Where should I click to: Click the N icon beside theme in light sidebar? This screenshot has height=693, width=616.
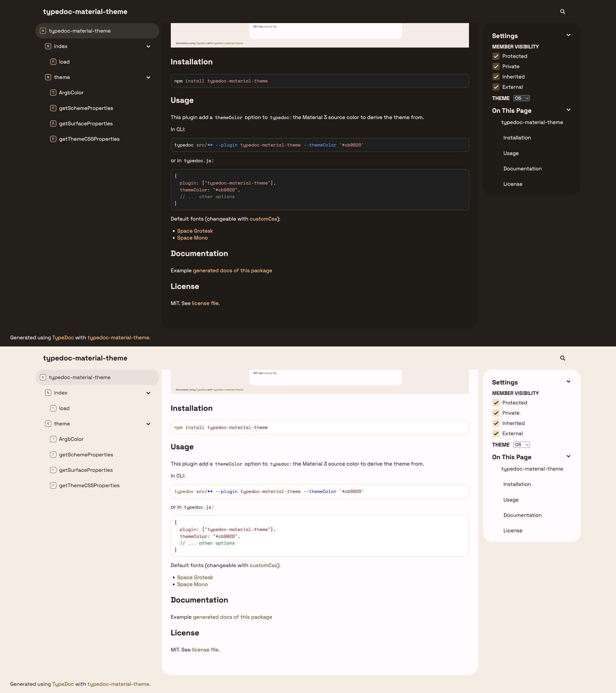48,424
